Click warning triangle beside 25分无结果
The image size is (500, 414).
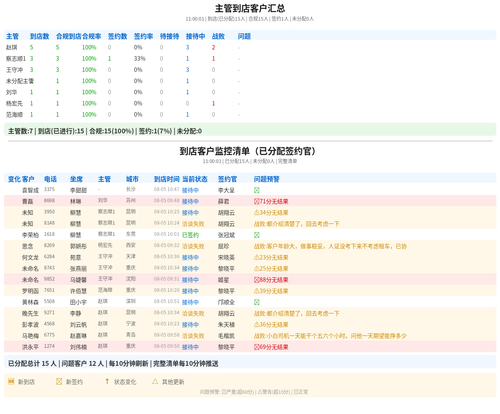click(257, 269)
